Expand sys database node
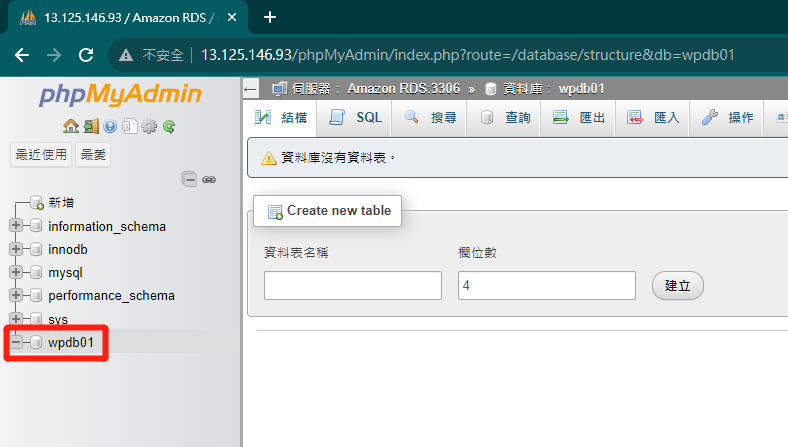 [x=16, y=318]
